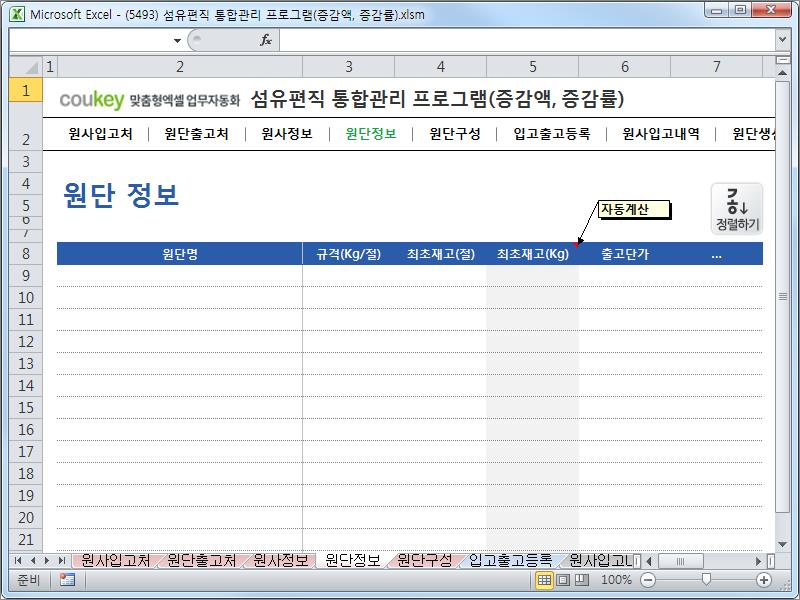Click the horizontal split box above scrollbar
The image size is (800, 600).
pos(782,60)
